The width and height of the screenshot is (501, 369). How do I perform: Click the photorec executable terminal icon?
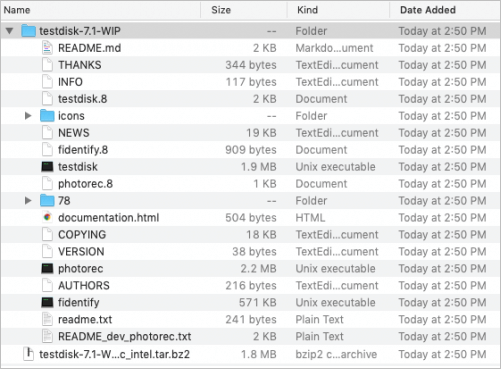47,269
